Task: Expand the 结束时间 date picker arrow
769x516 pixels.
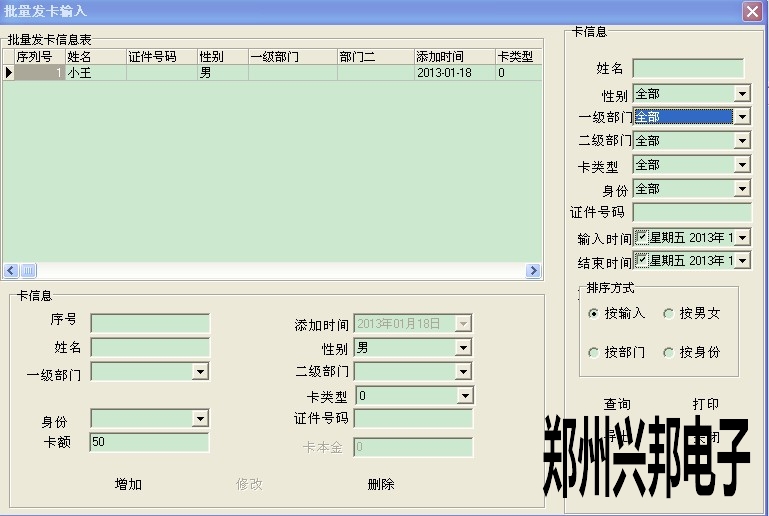Action: (x=743, y=260)
